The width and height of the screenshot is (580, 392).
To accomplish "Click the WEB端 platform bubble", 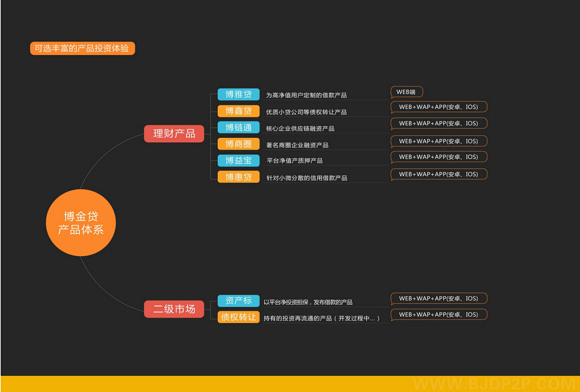I will pyautogui.click(x=406, y=92).
